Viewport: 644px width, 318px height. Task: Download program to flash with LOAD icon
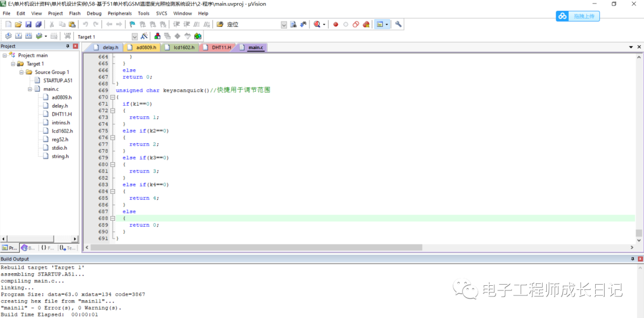tap(67, 36)
